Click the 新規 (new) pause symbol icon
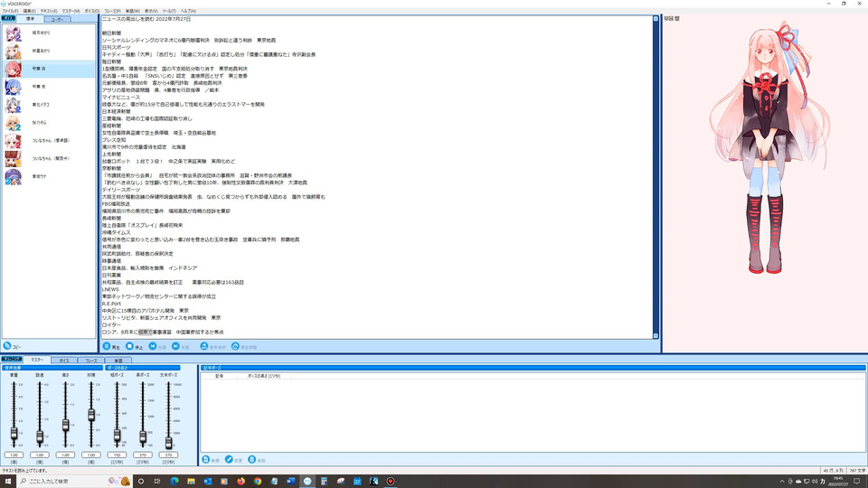Viewport: 868px width, 488px height. tap(206, 460)
